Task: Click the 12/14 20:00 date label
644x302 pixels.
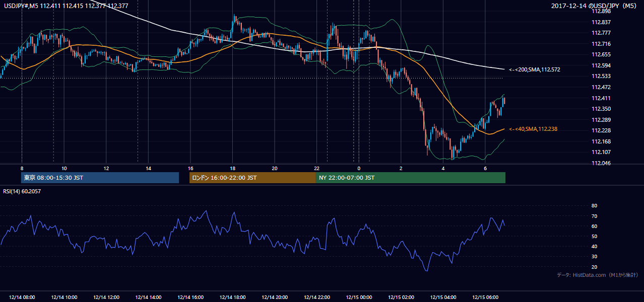Action: (x=275, y=297)
